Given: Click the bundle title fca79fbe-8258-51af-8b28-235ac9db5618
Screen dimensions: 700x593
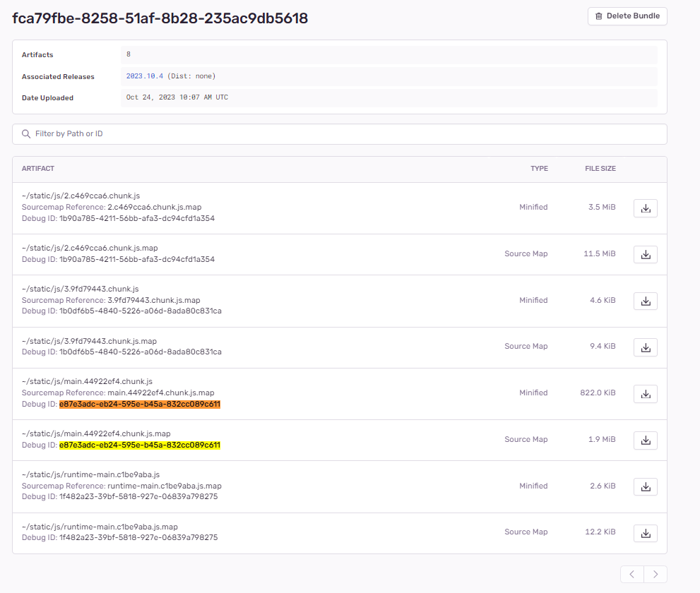Looking at the screenshot, I should point(159,18).
